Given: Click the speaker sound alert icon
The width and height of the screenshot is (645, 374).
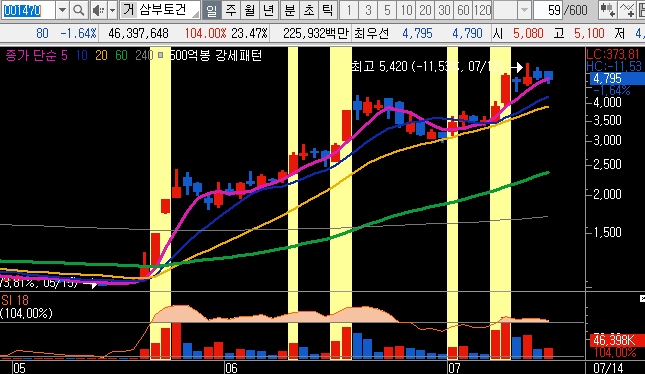Looking at the screenshot, I should point(97,10).
